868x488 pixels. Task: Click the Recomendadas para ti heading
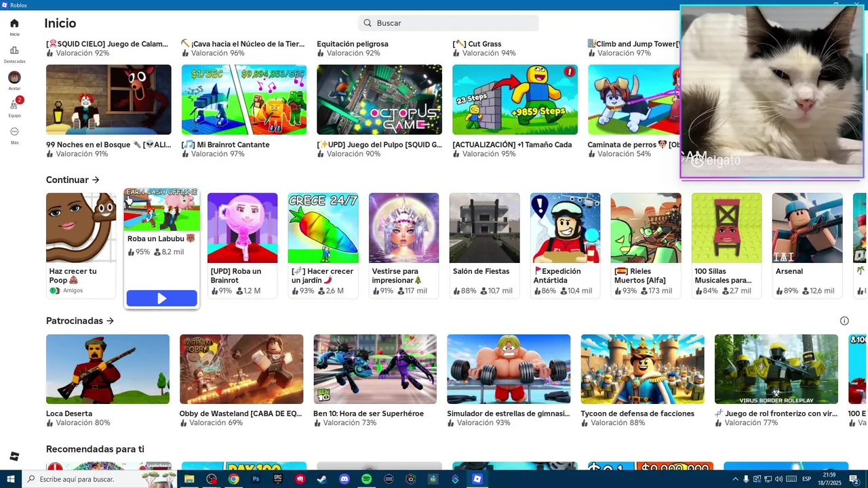[95, 449]
